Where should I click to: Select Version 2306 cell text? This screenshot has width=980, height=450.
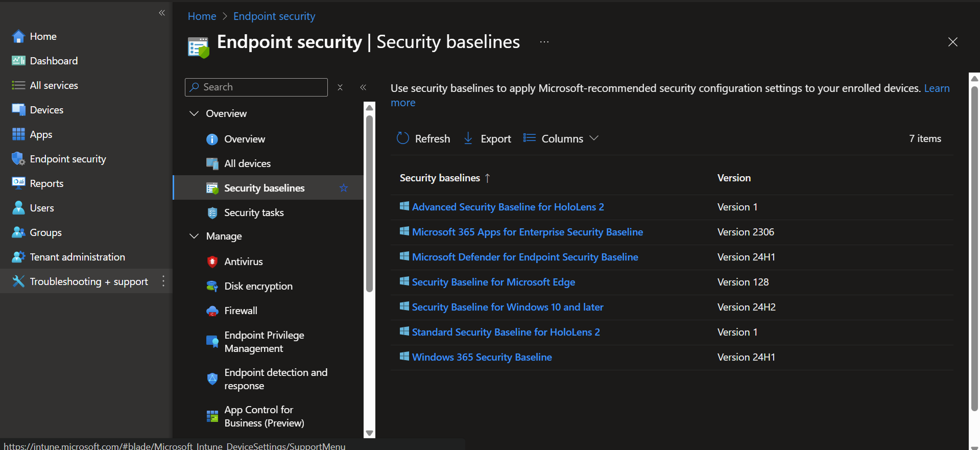coord(746,232)
